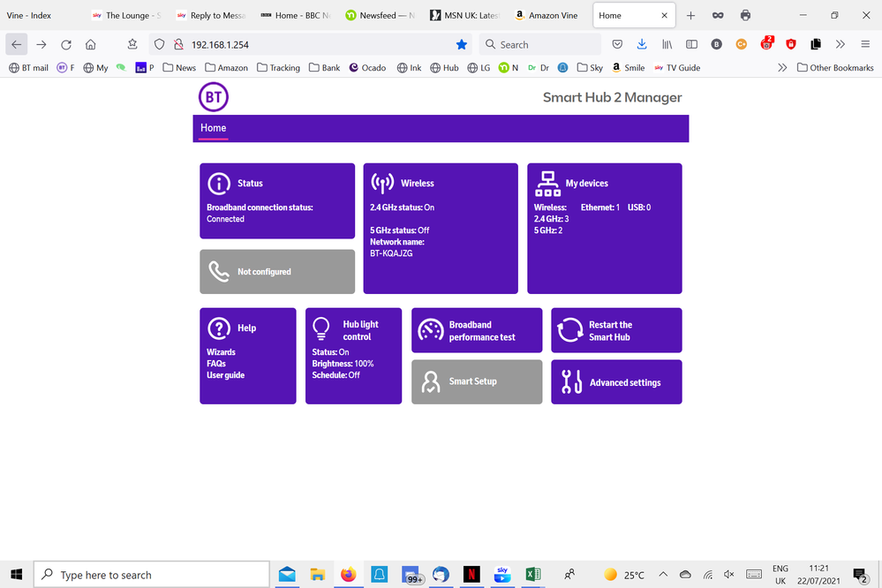Screen dimensions: 882x588
Task: Open the Wireless settings tile
Action: (x=440, y=228)
